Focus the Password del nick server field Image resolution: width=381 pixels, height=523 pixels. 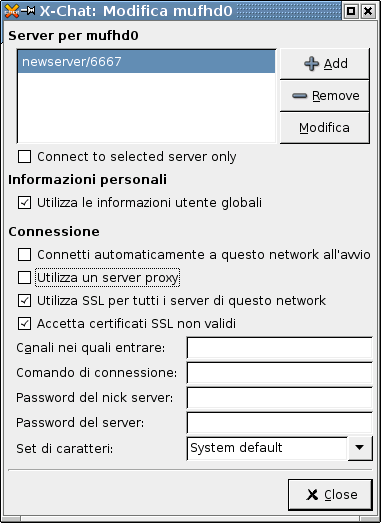[x=280, y=398]
